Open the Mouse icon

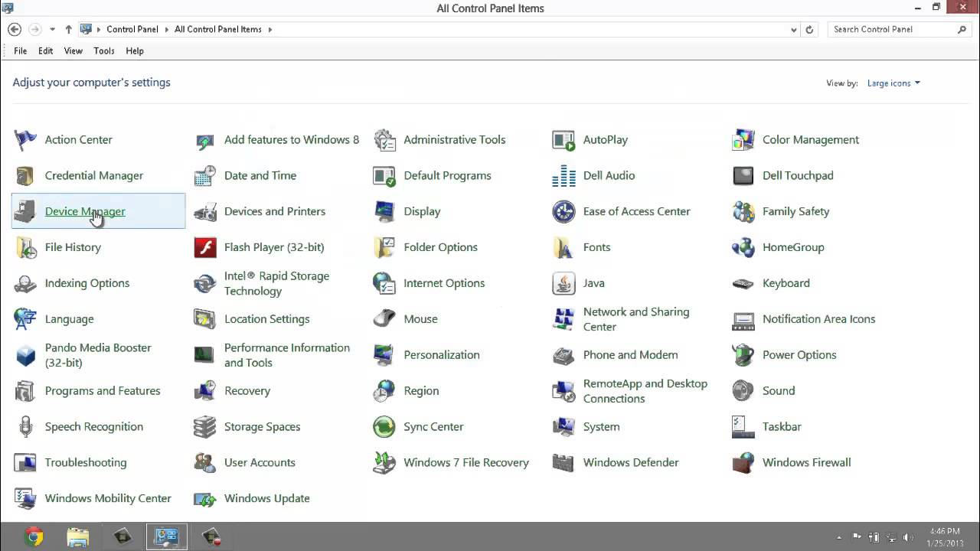(384, 319)
